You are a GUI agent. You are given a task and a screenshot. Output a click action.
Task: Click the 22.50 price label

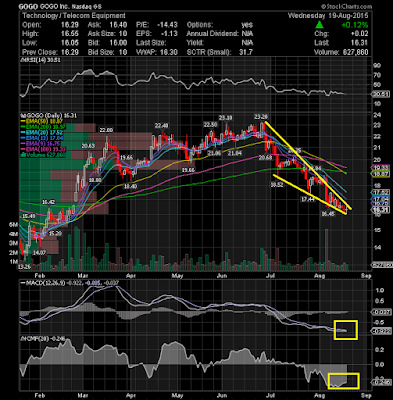tap(210, 124)
